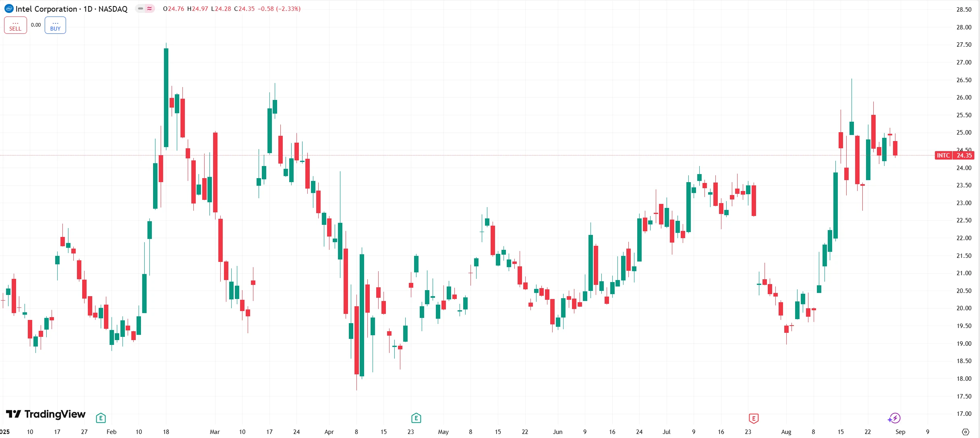Click the Feb label on the time axis
Screen dimensions: 980x438
112,432
